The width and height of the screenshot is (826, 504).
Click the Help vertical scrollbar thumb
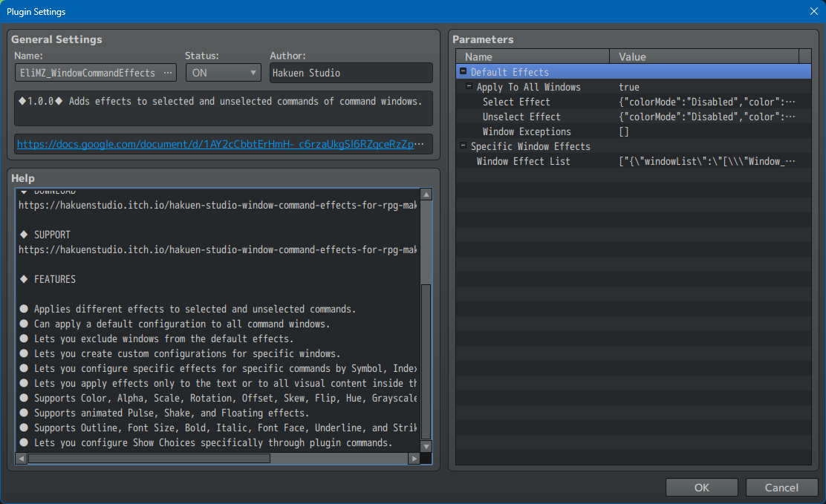(x=426, y=361)
